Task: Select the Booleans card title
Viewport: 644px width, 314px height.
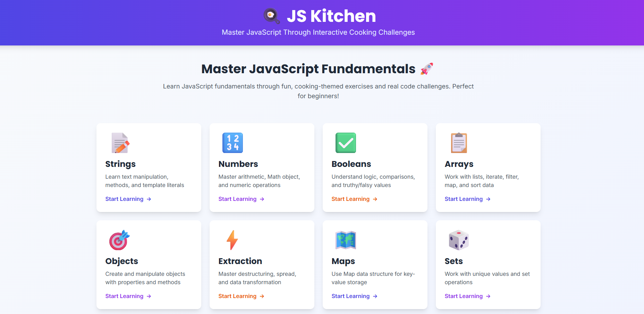Action: click(x=351, y=164)
